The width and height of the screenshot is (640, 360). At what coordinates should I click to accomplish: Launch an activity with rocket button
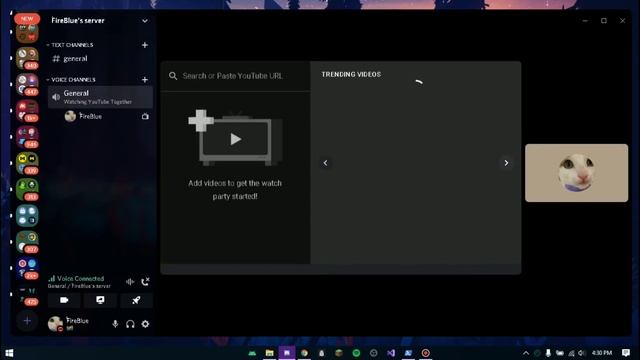point(136,300)
